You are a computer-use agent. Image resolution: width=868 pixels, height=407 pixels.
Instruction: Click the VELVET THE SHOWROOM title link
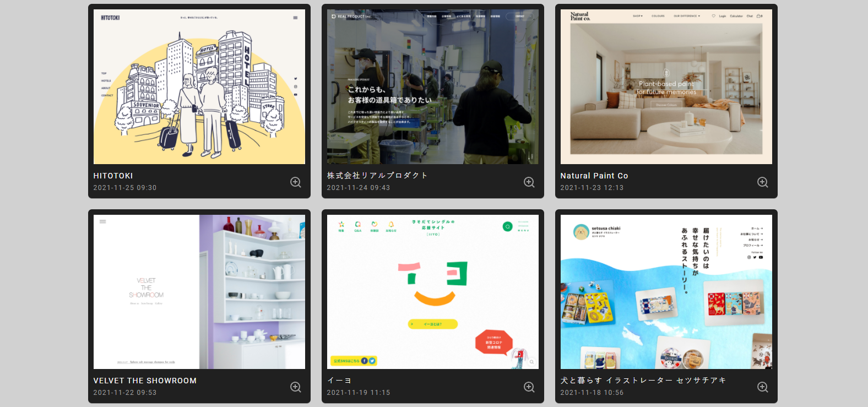pyautogui.click(x=145, y=381)
